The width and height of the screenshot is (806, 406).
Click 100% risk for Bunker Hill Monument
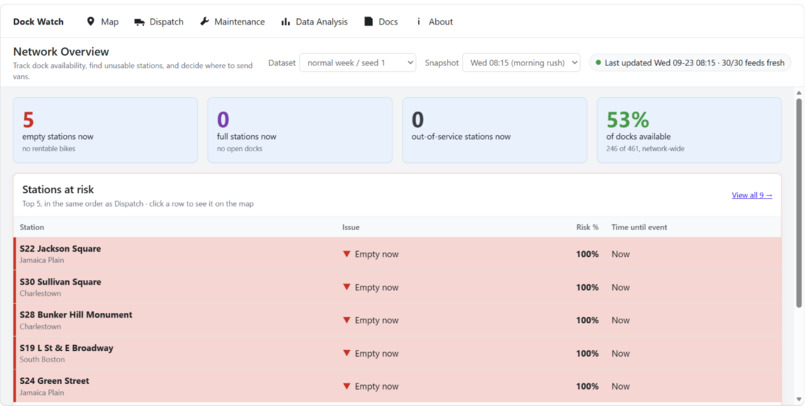tap(587, 320)
